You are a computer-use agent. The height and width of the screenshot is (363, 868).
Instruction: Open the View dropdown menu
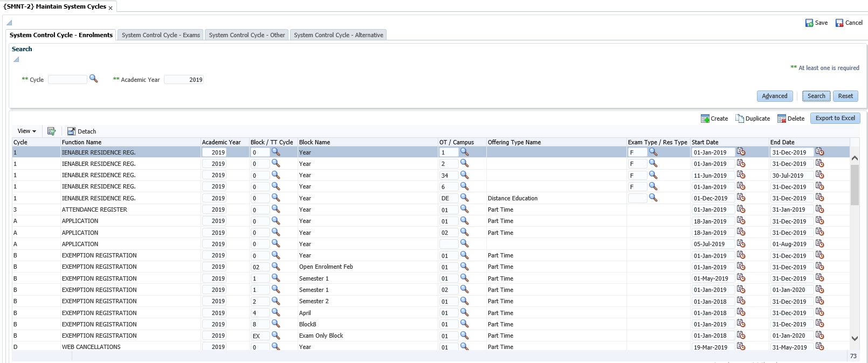[x=26, y=131]
